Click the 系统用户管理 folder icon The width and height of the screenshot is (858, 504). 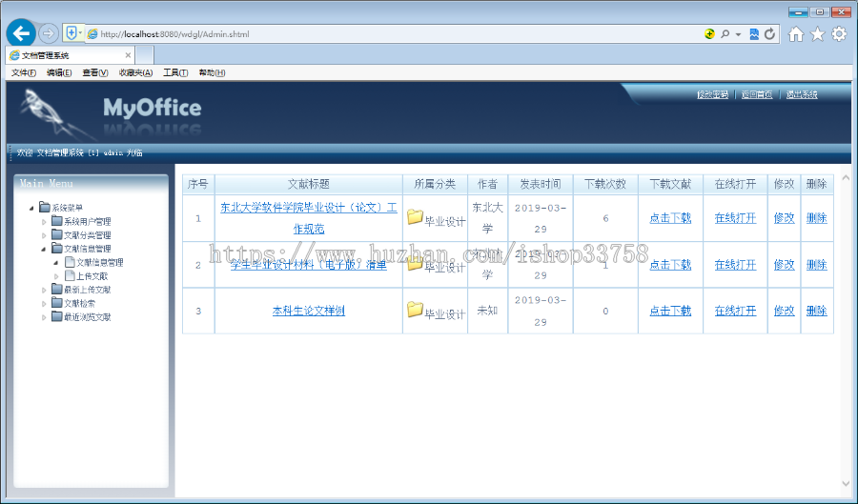click(57, 220)
